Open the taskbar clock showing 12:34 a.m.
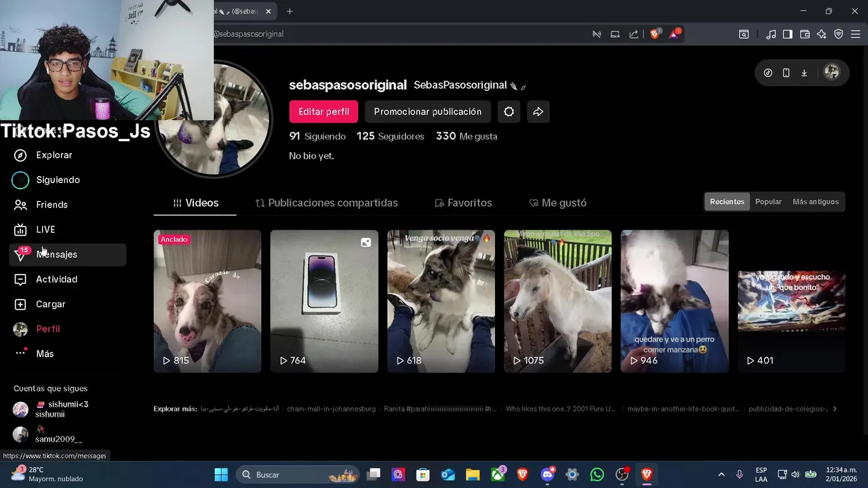The width and height of the screenshot is (868, 488). [841, 474]
